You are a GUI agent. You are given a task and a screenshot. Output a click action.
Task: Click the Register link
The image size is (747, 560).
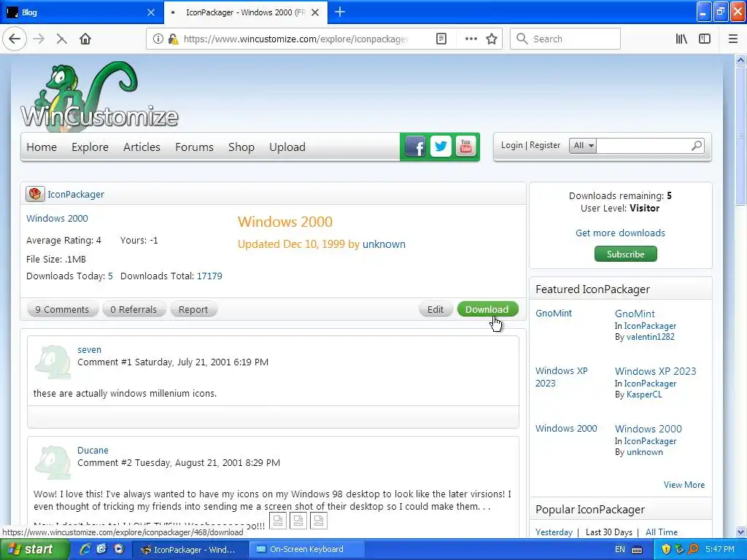click(x=544, y=145)
